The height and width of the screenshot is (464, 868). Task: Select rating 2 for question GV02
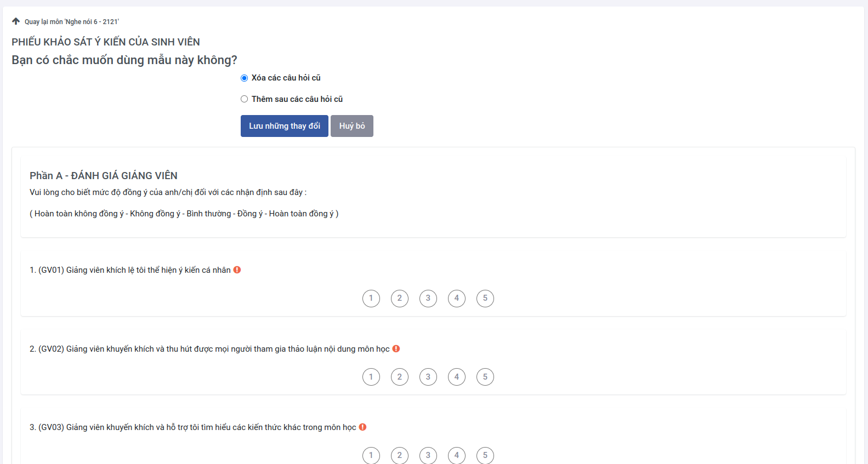tap(400, 377)
